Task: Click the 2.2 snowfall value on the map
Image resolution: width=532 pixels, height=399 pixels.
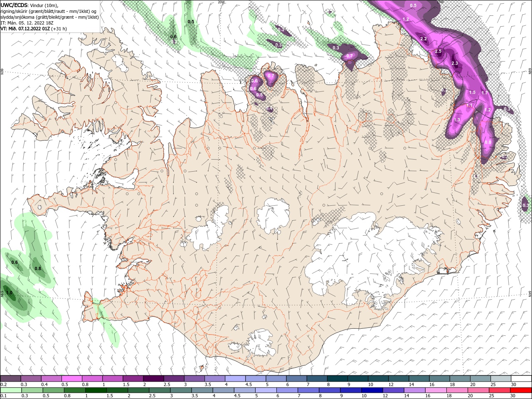Action: pos(424,39)
